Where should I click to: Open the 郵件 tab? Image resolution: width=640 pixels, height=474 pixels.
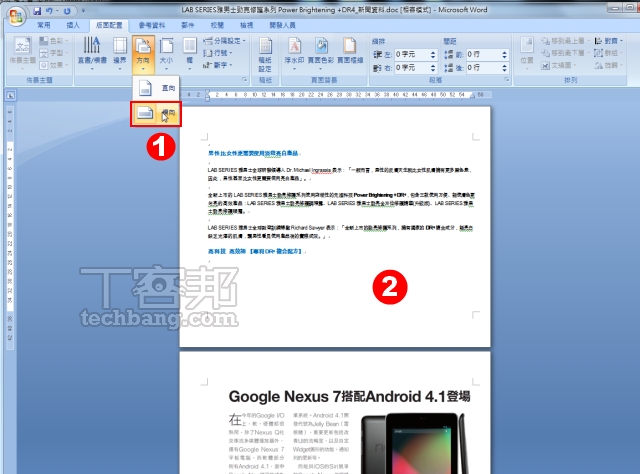coord(187,25)
